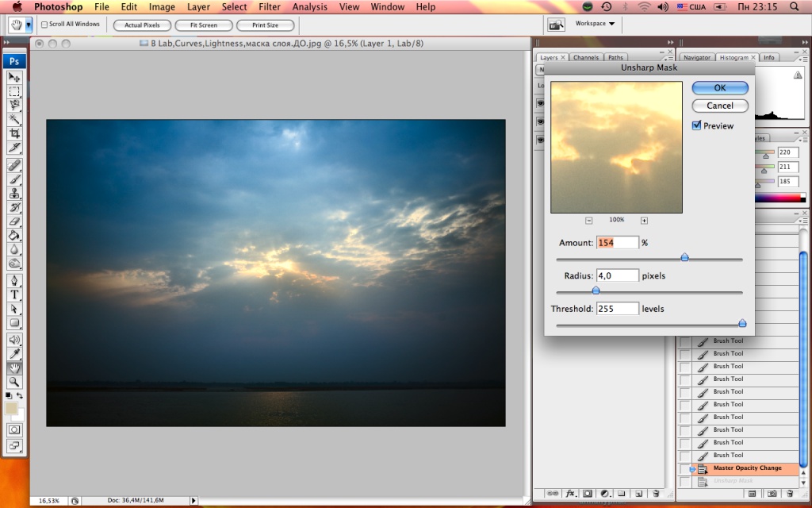Uncheck the Preview checkbox
The image size is (812, 508).
tap(697, 125)
